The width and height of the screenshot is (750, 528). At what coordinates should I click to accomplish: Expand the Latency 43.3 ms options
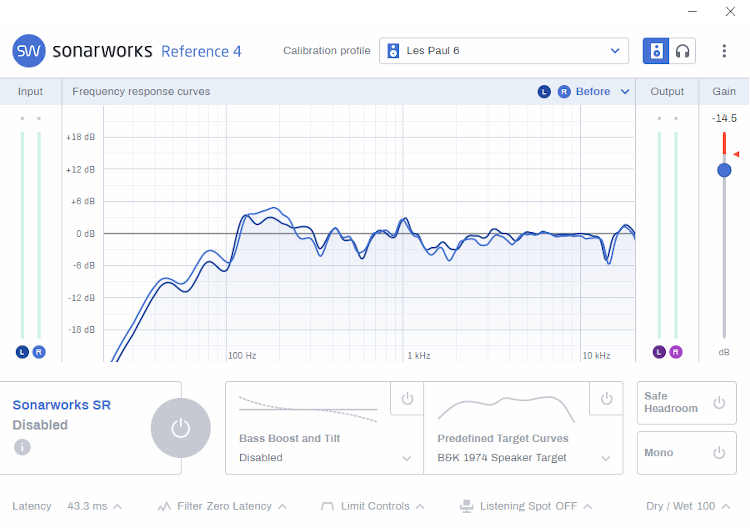pyautogui.click(x=118, y=506)
